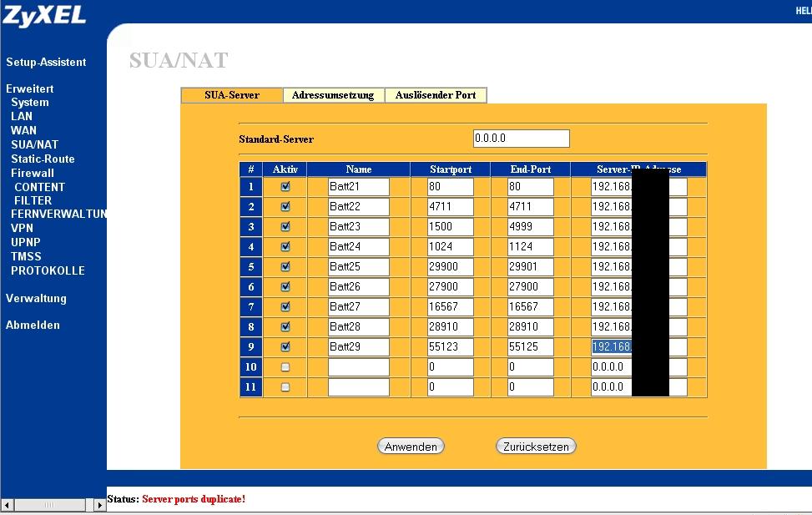Screen dimensions: 812x515
Task: Open the Adressumsetzung tab
Action: pos(333,95)
